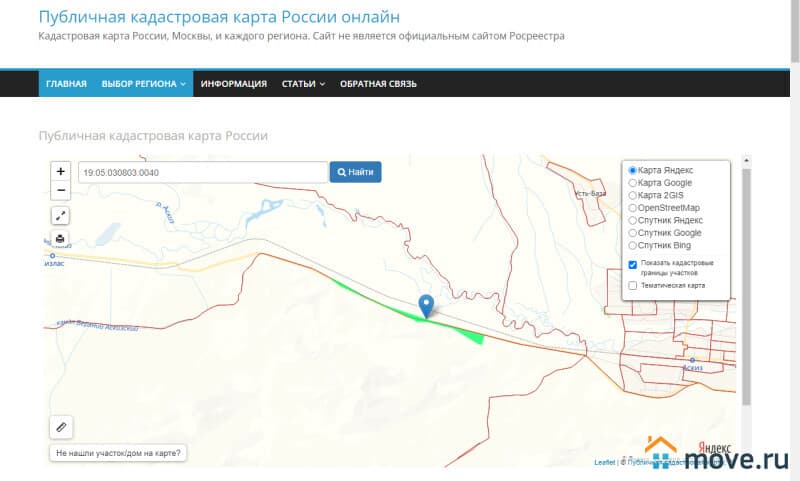Click the print map icon
Screen dimensions: 800x481
click(61, 238)
